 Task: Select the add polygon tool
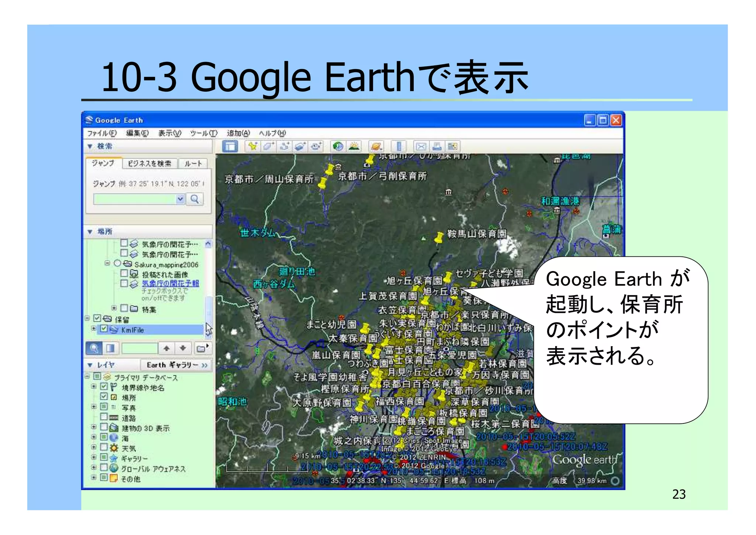(268, 146)
